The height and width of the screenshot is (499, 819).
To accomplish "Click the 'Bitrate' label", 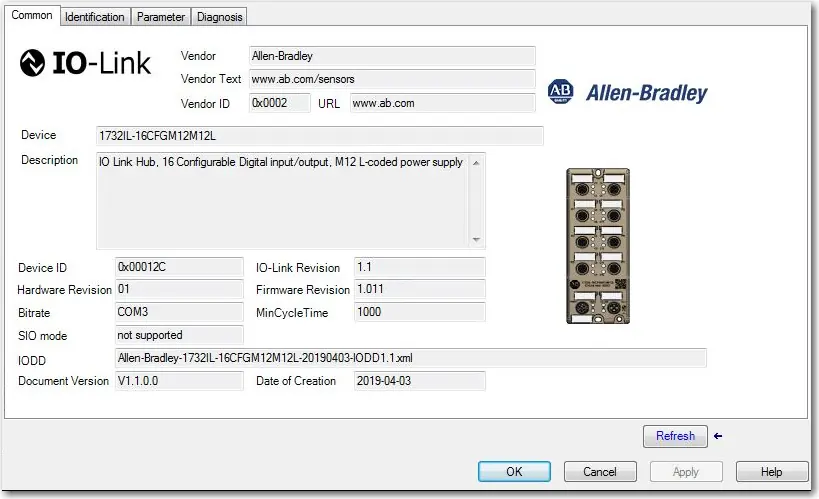I will point(34,313).
